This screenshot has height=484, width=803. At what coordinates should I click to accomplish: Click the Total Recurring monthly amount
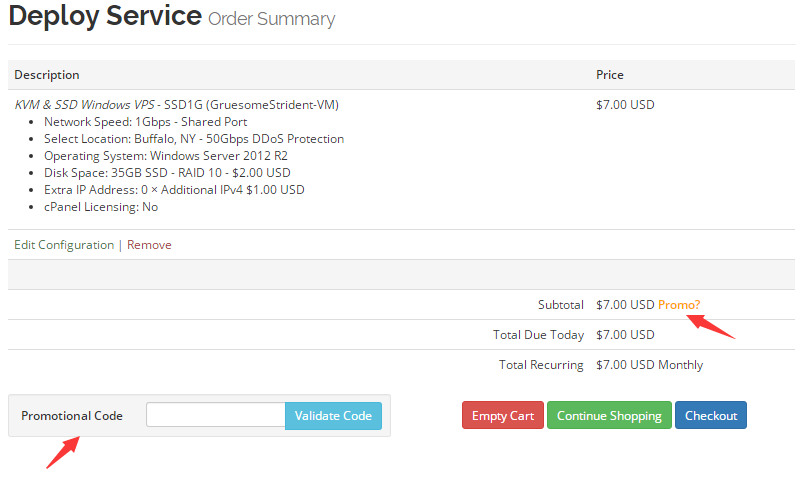coord(649,365)
